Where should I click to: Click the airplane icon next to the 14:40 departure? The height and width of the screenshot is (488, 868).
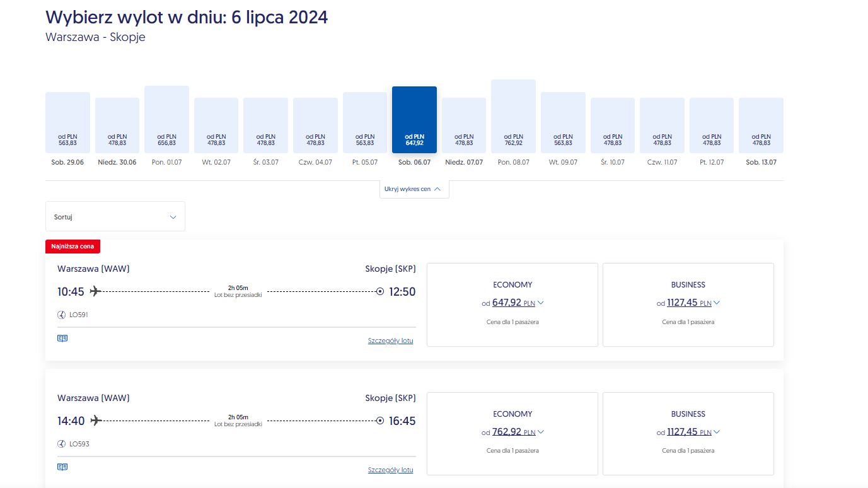(96, 421)
